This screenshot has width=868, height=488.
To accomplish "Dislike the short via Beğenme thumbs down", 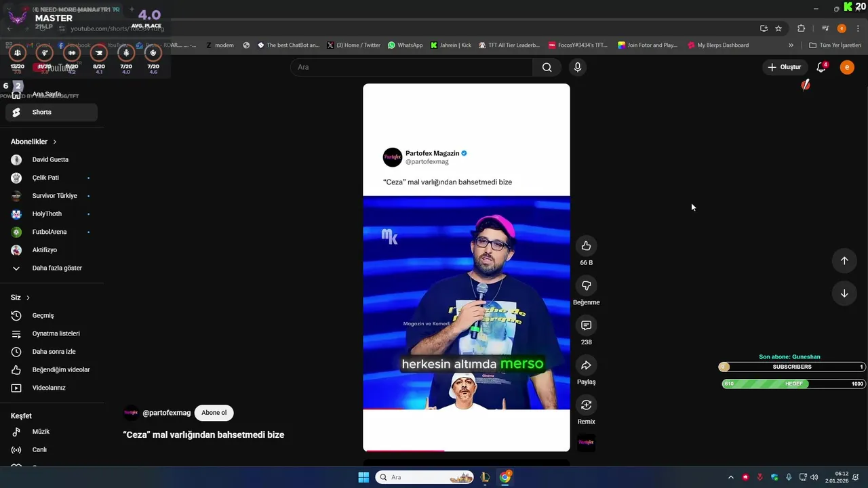I will point(586,286).
